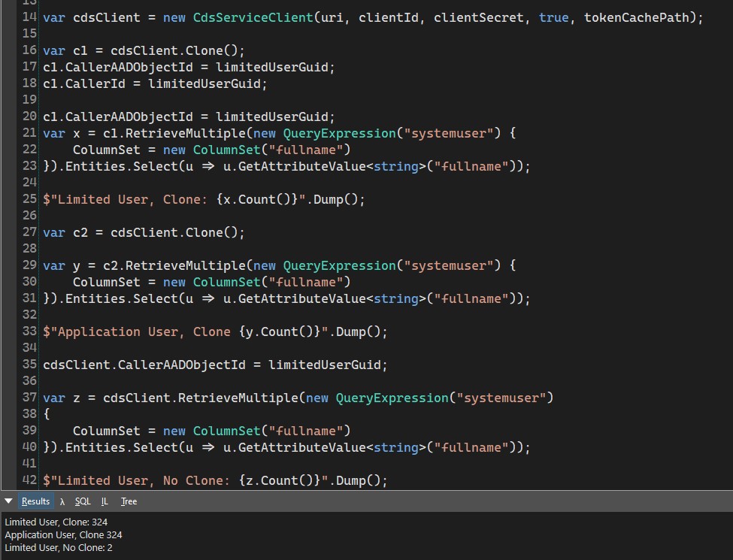Open the IL translation tab
Screen dimensions: 733x560
104,501
